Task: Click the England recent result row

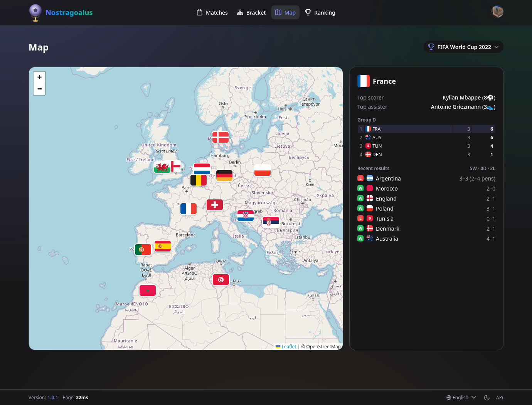Action: [426, 199]
